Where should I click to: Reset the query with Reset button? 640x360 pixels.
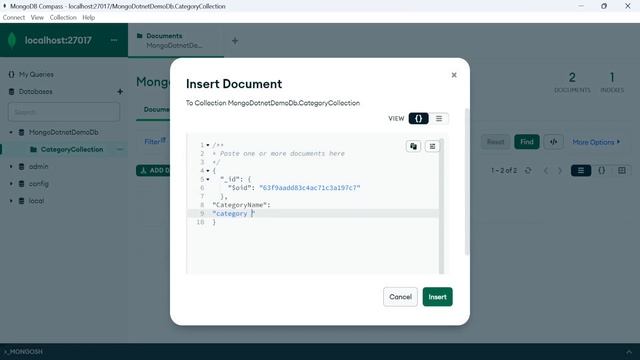(x=496, y=142)
